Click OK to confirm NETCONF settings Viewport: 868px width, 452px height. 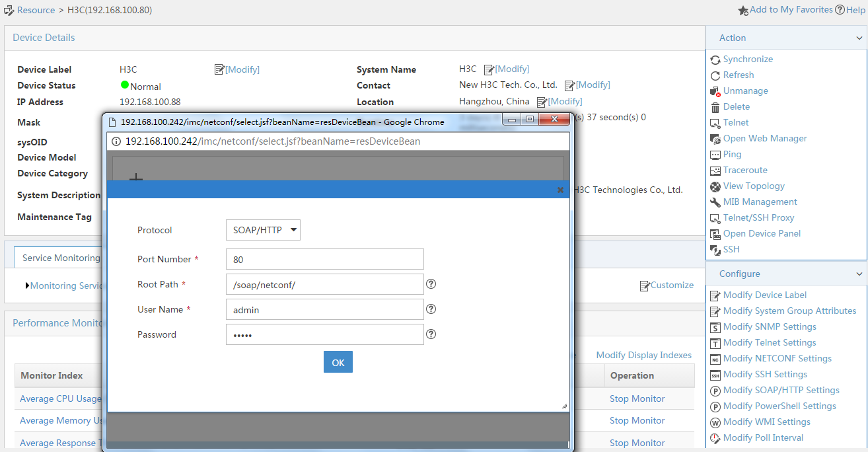point(338,362)
